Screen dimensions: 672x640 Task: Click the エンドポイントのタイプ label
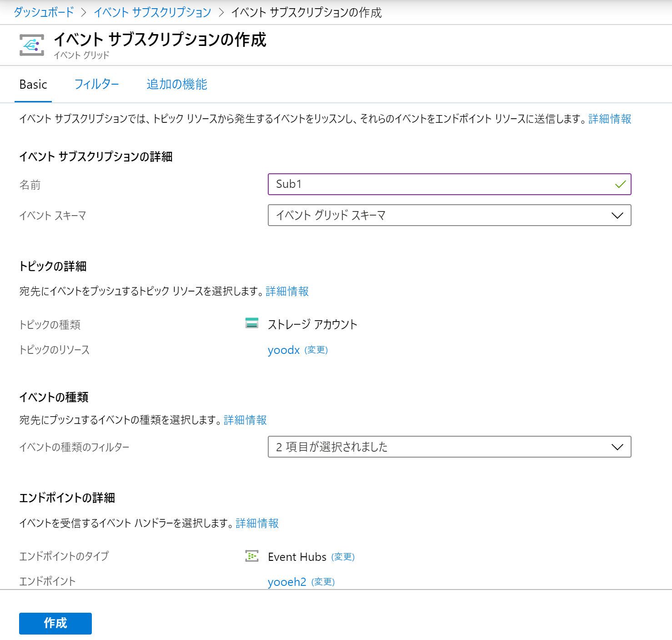[64, 556]
